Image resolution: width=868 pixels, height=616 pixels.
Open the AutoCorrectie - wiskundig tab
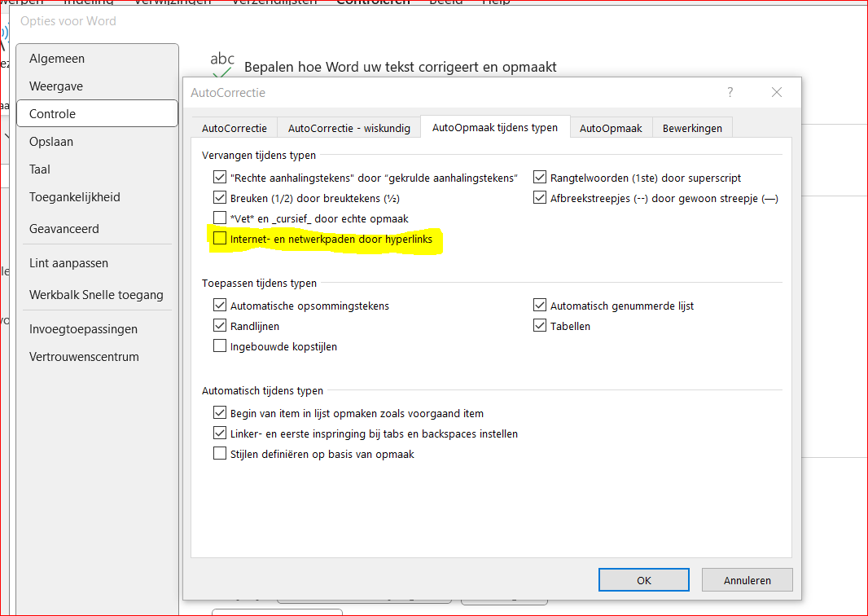point(349,128)
